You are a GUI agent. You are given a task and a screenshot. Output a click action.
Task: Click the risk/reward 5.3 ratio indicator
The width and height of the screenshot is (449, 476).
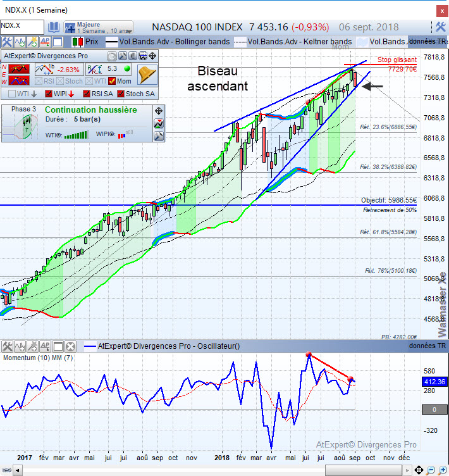[x=109, y=69]
